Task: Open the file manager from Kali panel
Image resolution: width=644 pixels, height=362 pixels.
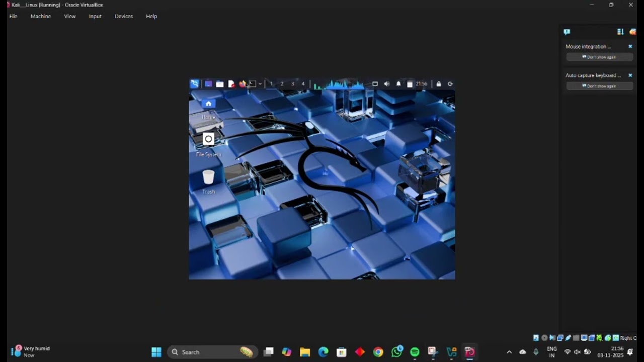Action: (x=220, y=84)
